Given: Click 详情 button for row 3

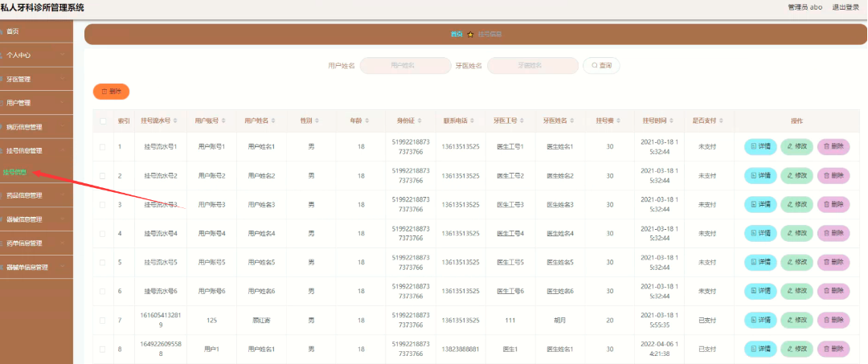Looking at the screenshot, I should pyautogui.click(x=760, y=205).
